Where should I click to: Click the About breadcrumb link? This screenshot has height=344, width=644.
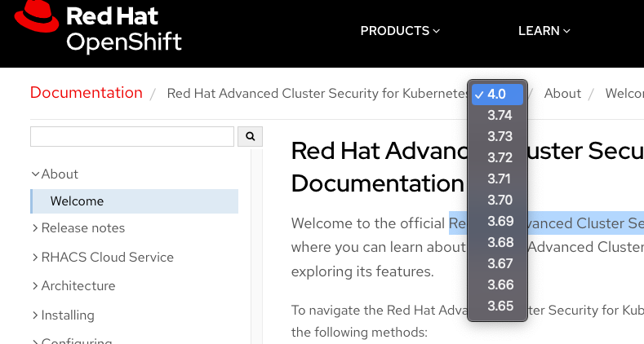pyautogui.click(x=562, y=93)
